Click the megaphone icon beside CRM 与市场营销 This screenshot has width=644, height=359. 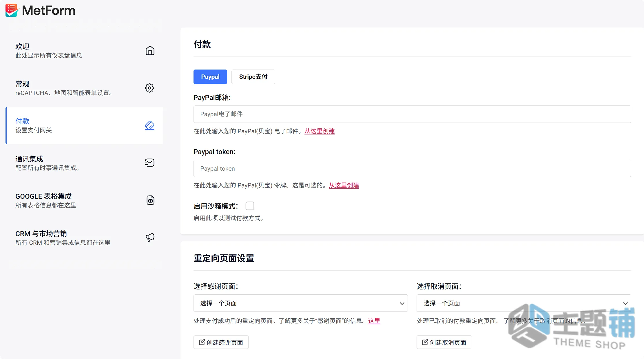click(150, 238)
